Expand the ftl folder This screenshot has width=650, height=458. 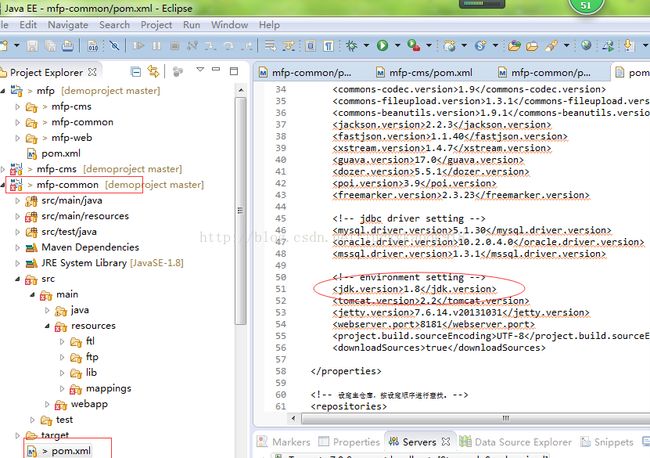[x=62, y=342]
